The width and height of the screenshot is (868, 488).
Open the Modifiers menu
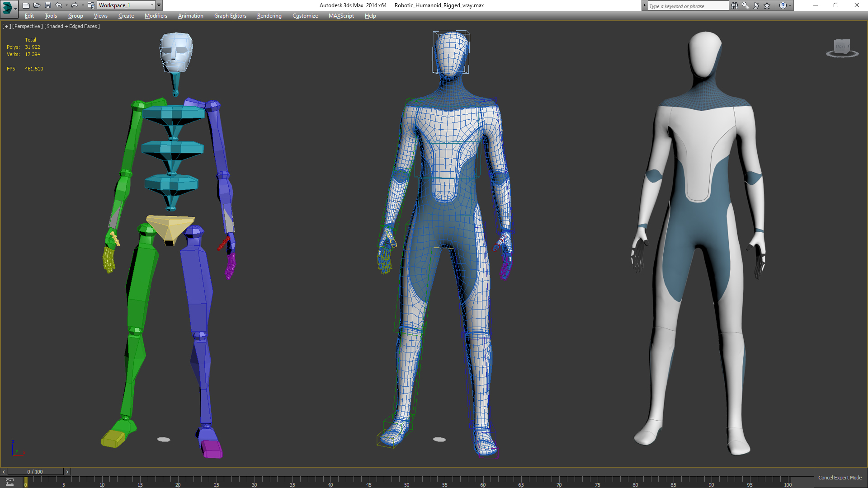(x=156, y=16)
